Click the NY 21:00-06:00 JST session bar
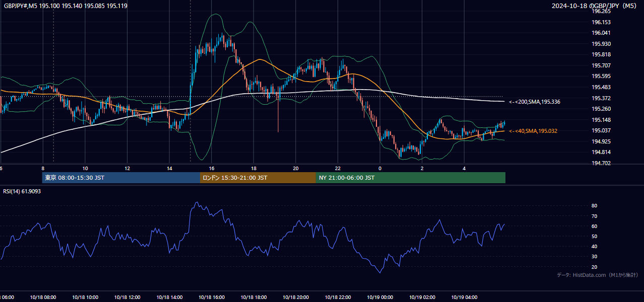Viewport: 644px width, 302px height. 411,178
